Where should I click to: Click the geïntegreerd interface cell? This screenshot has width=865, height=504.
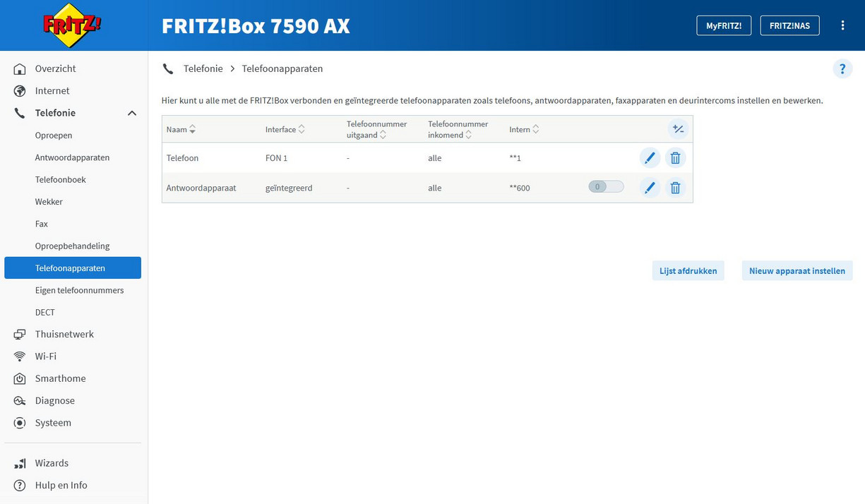(x=289, y=188)
